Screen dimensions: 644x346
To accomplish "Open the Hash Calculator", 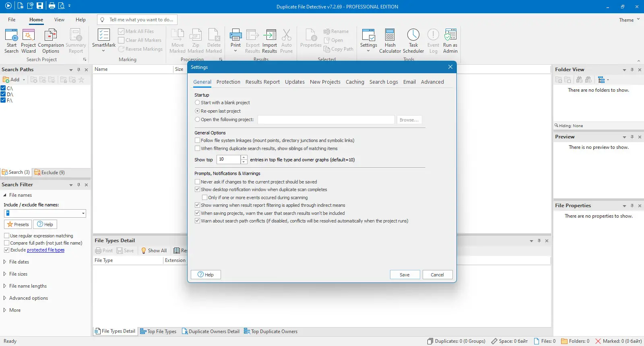I will point(390,41).
